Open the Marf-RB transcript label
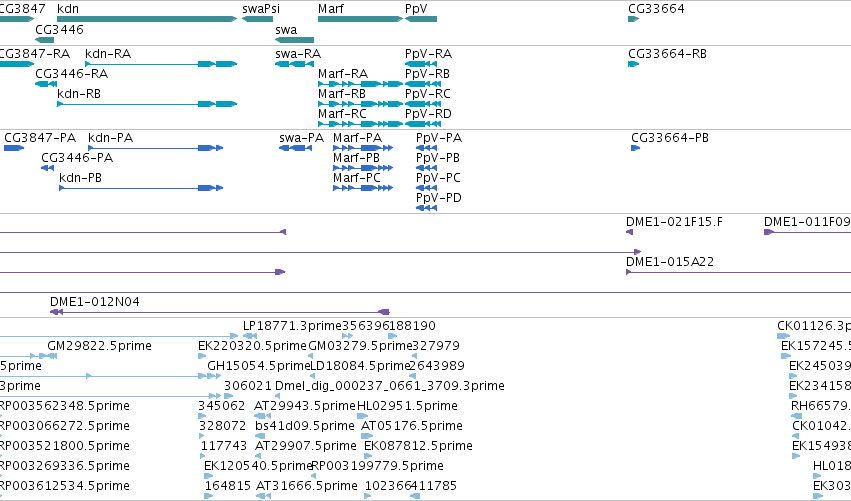 342,94
